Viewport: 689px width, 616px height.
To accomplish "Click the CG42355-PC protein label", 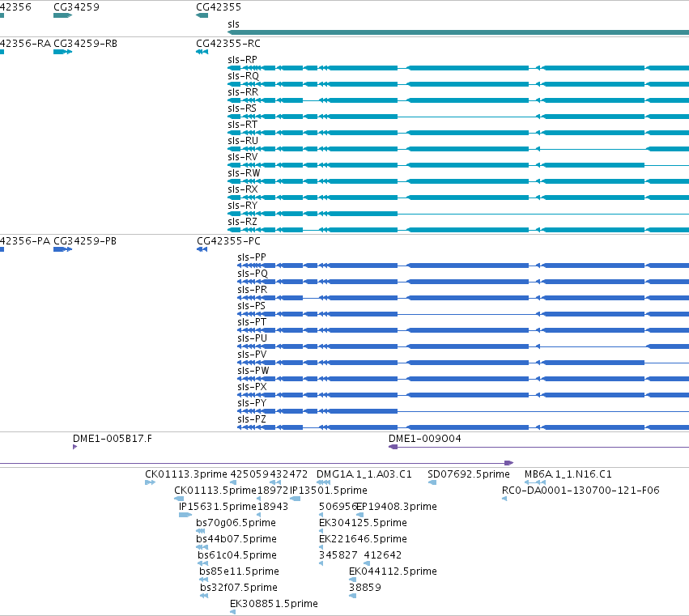I will pos(228,241).
